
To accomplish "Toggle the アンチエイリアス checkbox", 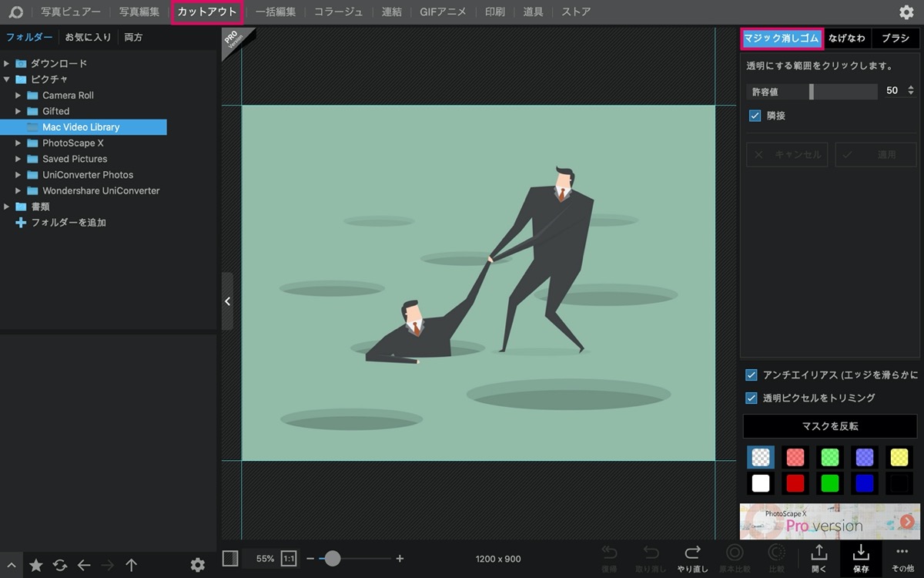I will [752, 375].
